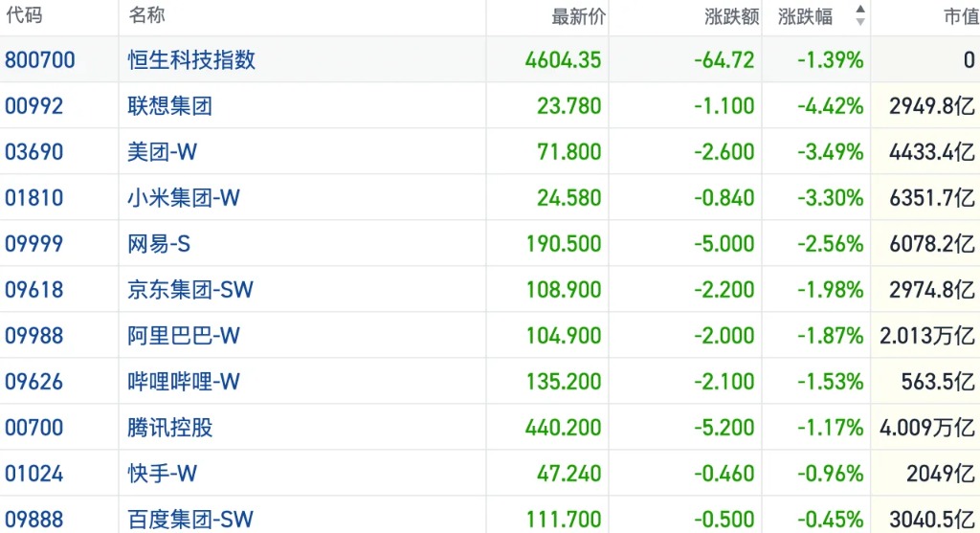980x533 pixels.
Task: Sort by 涨跌额 column header
Action: point(732,17)
